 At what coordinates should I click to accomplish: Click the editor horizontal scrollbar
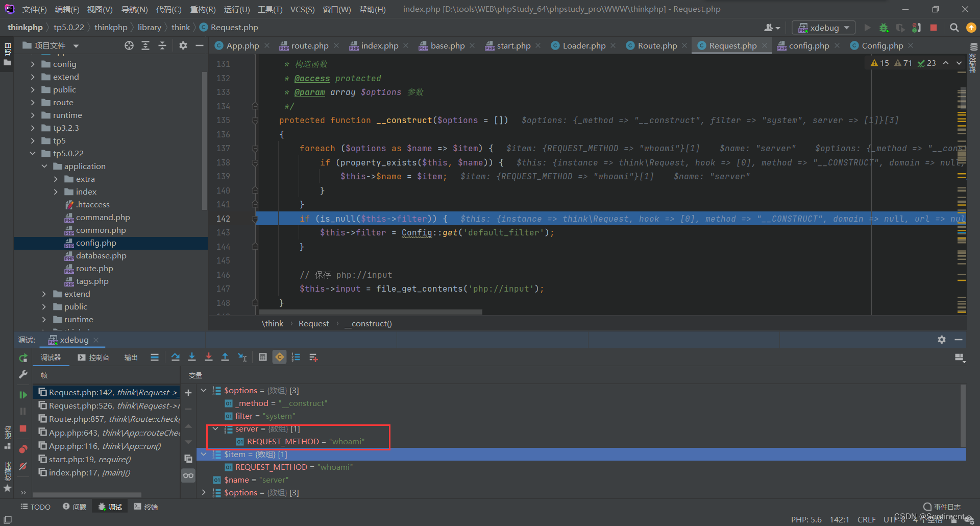370,312
